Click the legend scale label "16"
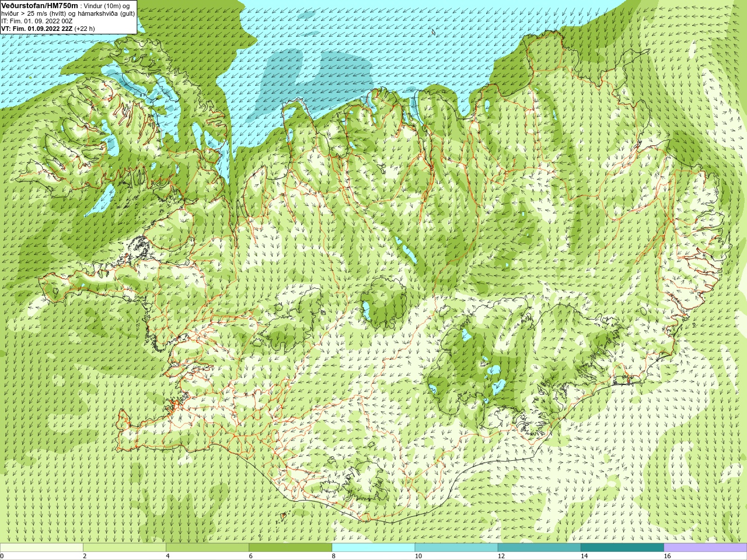747x560 pixels. (x=668, y=556)
